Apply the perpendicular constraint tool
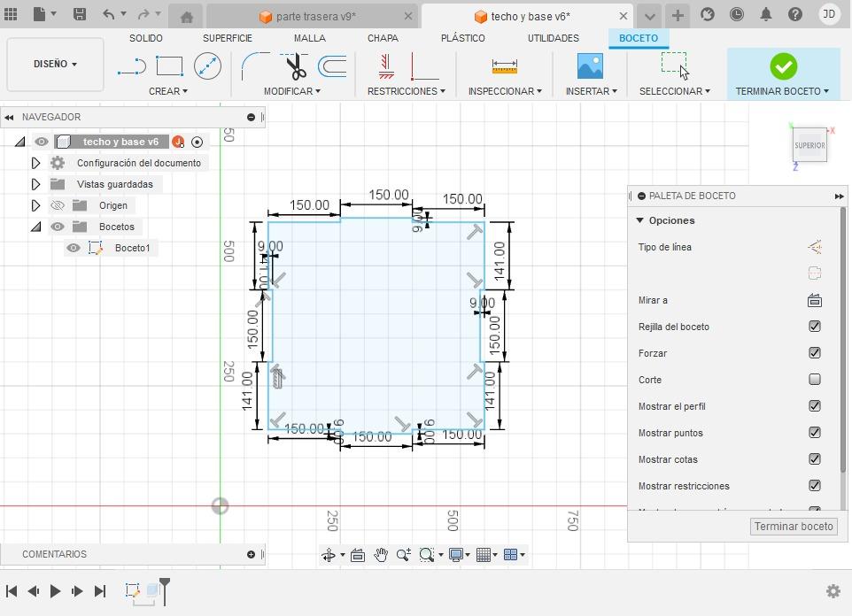 click(x=424, y=66)
